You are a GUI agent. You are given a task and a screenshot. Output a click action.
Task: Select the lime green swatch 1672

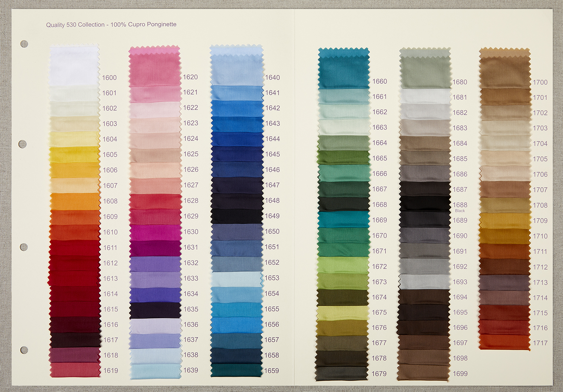[343, 265]
